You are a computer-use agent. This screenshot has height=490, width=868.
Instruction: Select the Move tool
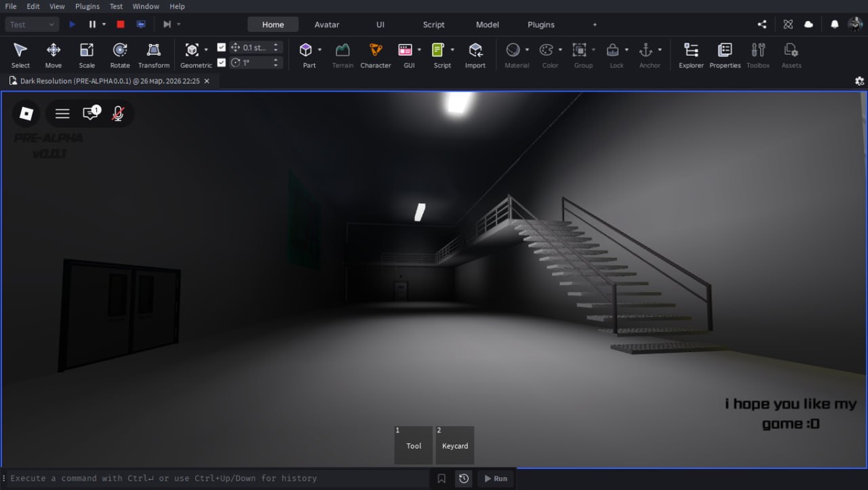[x=54, y=54]
